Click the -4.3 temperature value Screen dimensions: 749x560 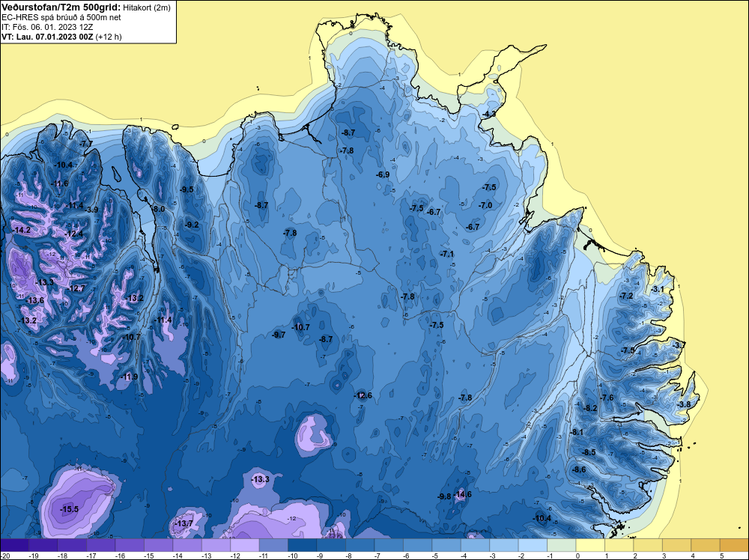click(x=488, y=114)
